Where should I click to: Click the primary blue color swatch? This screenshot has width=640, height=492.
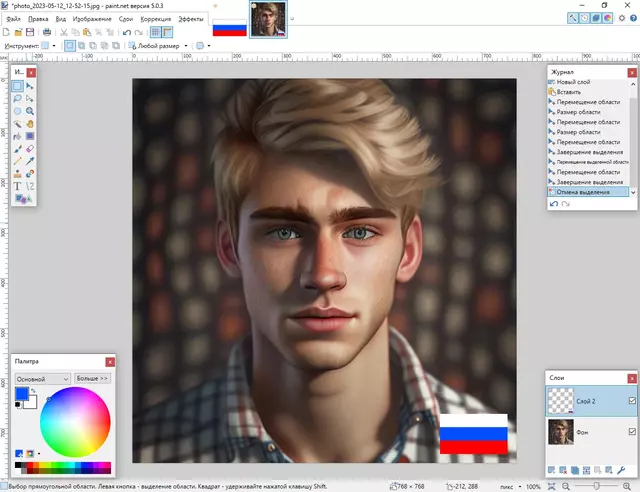[22, 394]
